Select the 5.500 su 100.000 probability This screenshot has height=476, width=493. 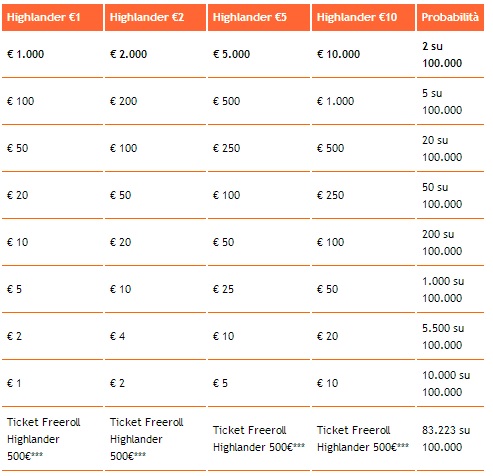coord(443,336)
